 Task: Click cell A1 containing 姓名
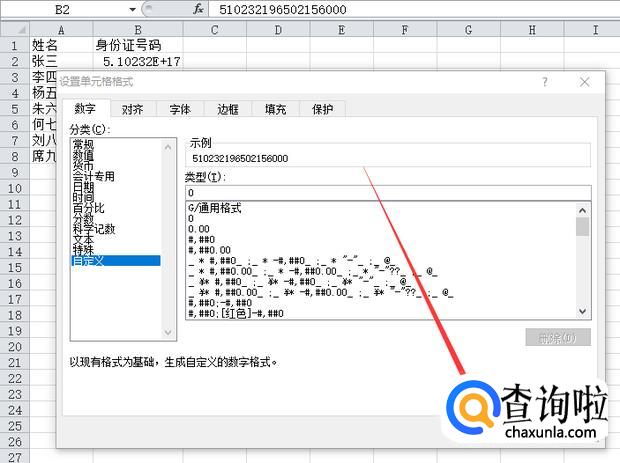pos(61,45)
